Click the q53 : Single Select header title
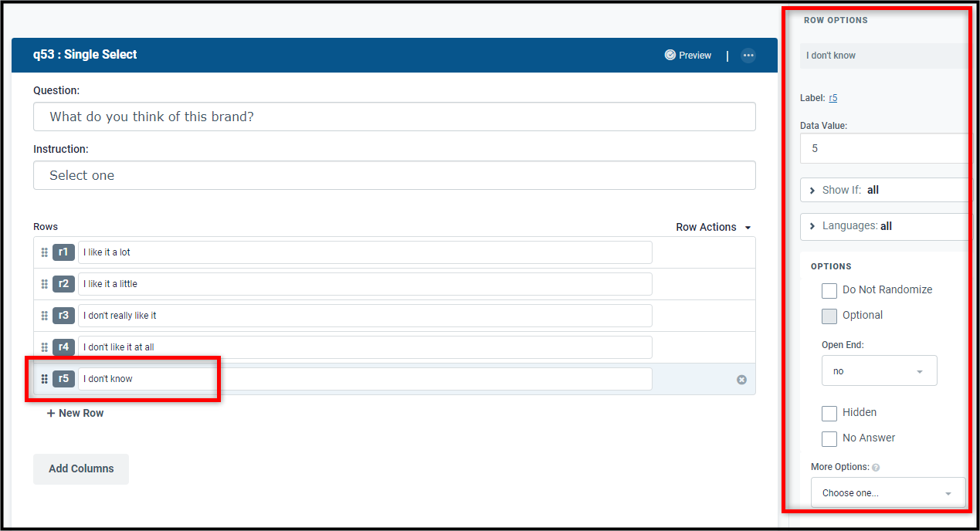Image resolution: width=980 pixels, height=531 pixels. 85,55
